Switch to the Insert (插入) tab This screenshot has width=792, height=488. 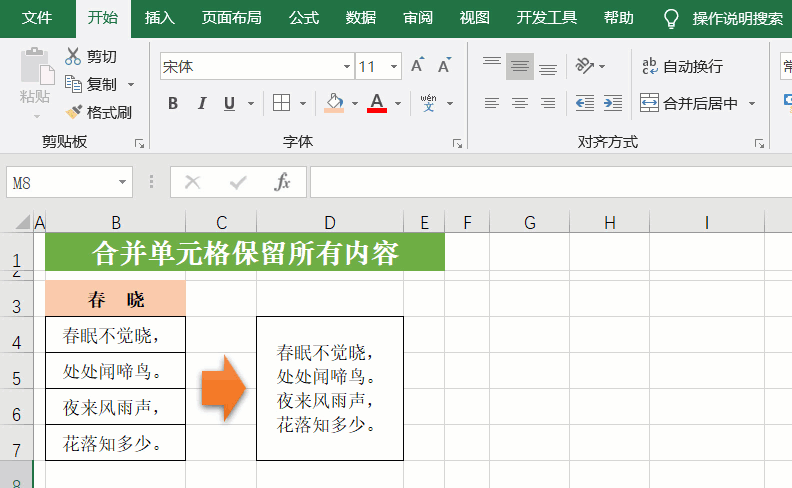tap(160, 18)
